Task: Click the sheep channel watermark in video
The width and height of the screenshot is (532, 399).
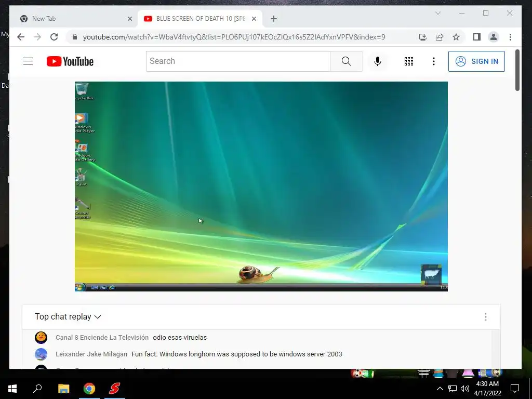Action: click(x=431, y=274)
